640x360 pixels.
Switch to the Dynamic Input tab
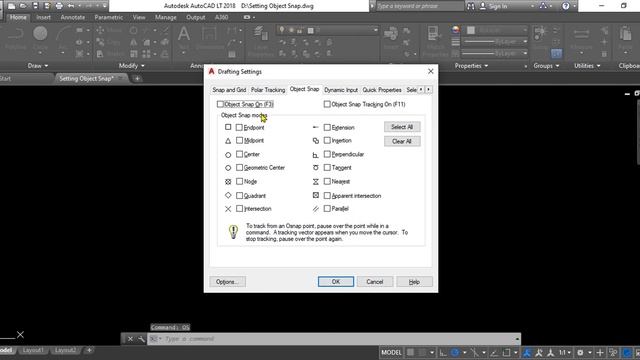(341, 90)
